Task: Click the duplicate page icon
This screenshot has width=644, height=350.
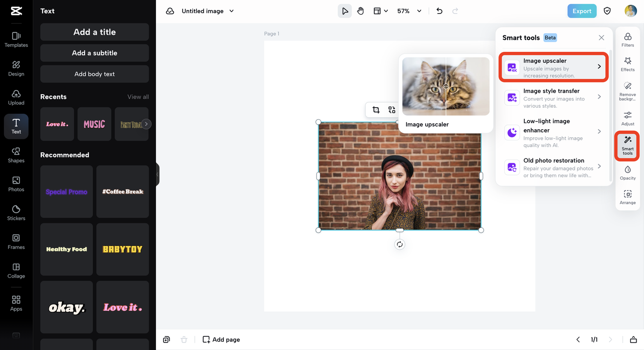Action: click(167, 339)
